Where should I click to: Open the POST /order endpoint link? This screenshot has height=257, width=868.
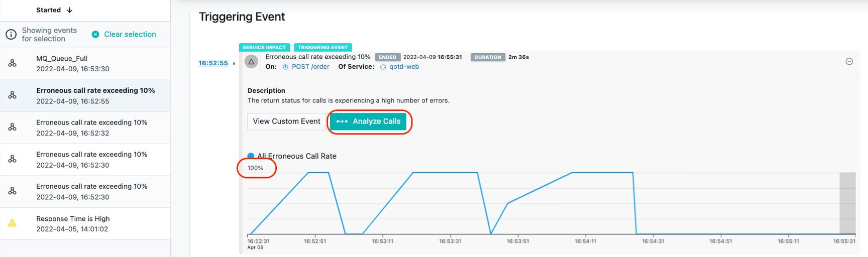(310, 67)
